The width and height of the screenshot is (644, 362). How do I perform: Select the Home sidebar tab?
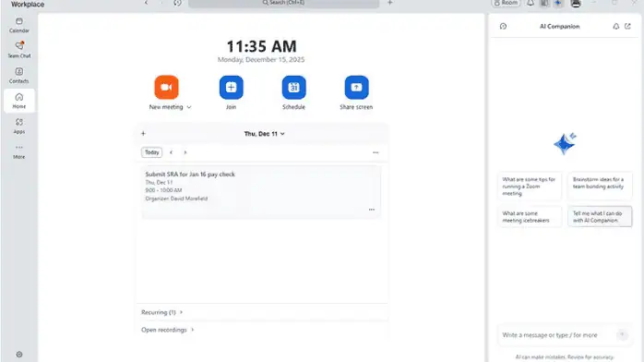18,101
